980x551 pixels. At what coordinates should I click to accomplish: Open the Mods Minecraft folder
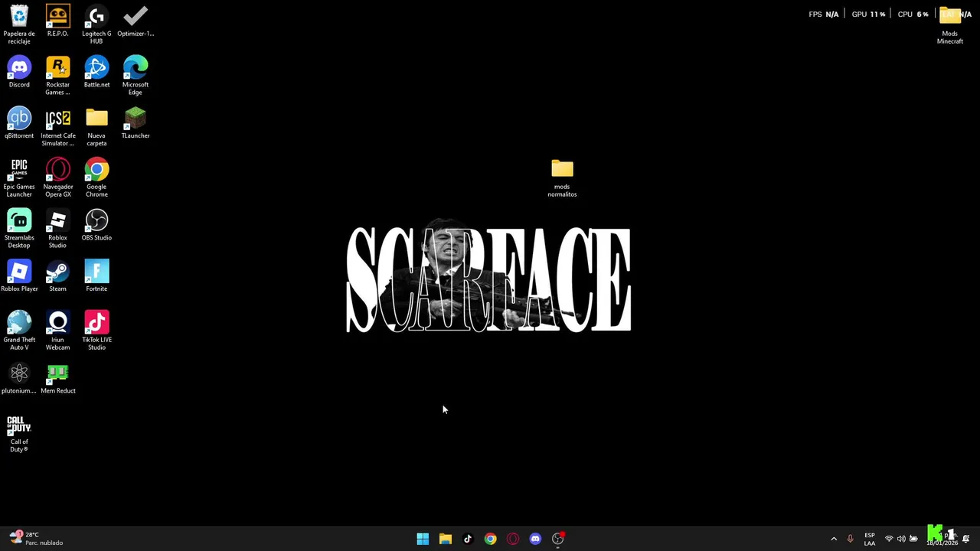coord(950,24)
